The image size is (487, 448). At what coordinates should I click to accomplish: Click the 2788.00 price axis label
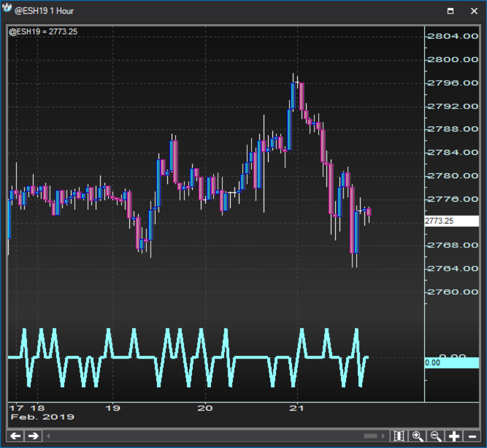tap(453, 129)
